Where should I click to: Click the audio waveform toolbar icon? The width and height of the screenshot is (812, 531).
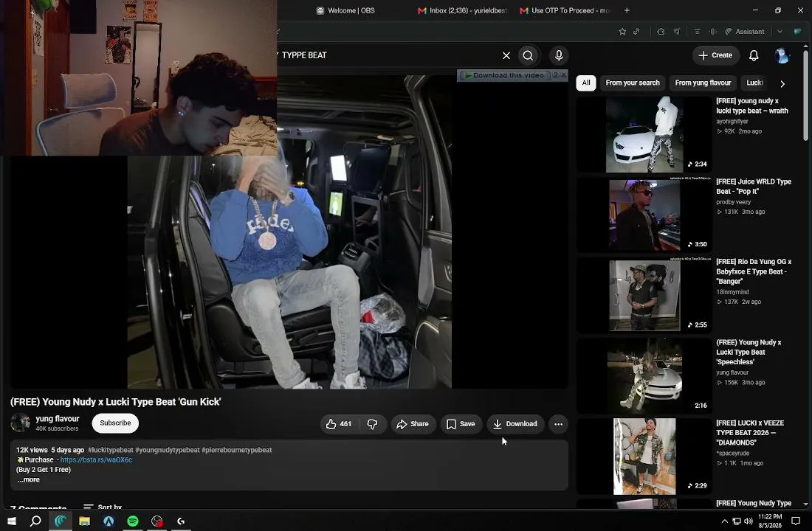(x=712, y=32)
